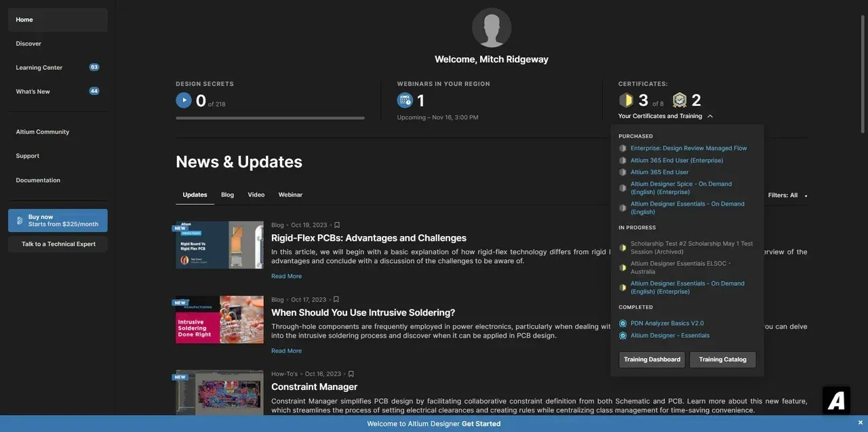Bookmark the Intrusive Soldering article
The image size is (868, 432).
pos(336,300)
